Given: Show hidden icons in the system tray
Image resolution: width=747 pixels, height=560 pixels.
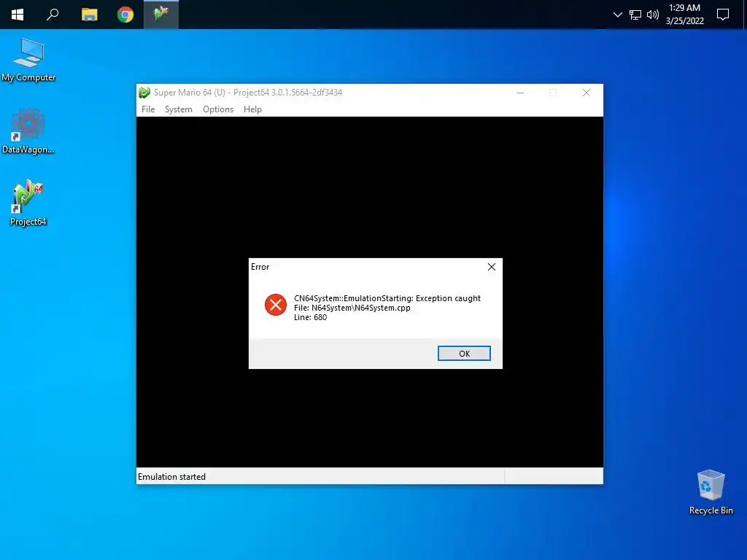Looking at the screenshot, I should point(618,15).
